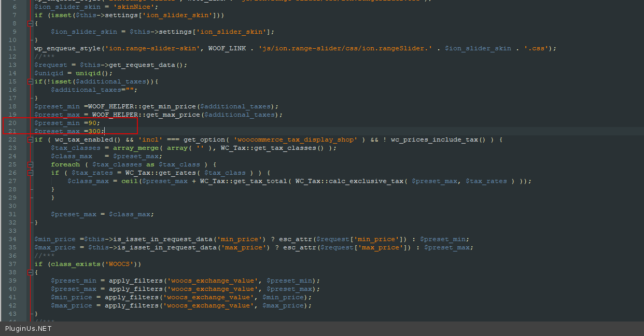Collapse the wc_tax_enabled if block at line 22
Image resolution: width=644 pixels, height=336 pixels.
[30, 139]
